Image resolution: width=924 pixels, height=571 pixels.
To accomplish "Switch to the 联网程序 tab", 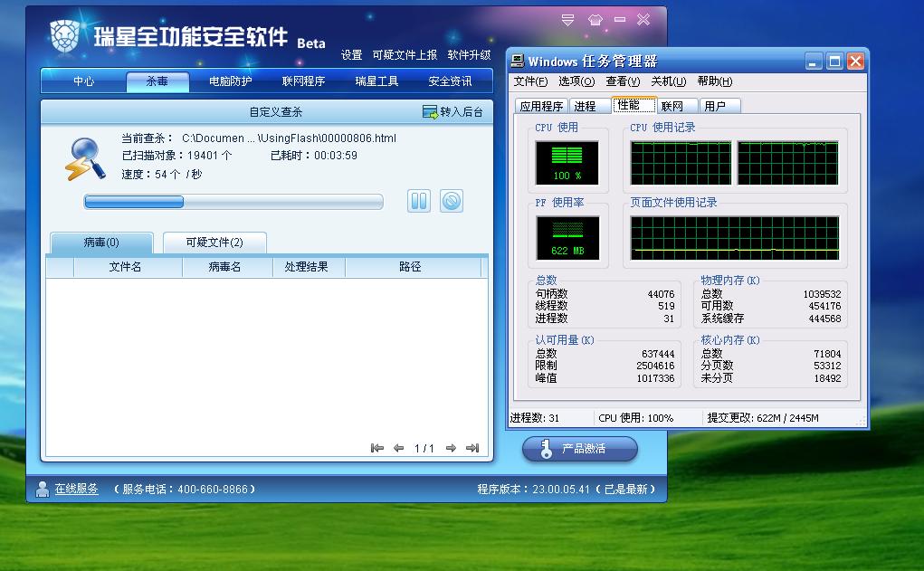I will click(x=303, y=81).
